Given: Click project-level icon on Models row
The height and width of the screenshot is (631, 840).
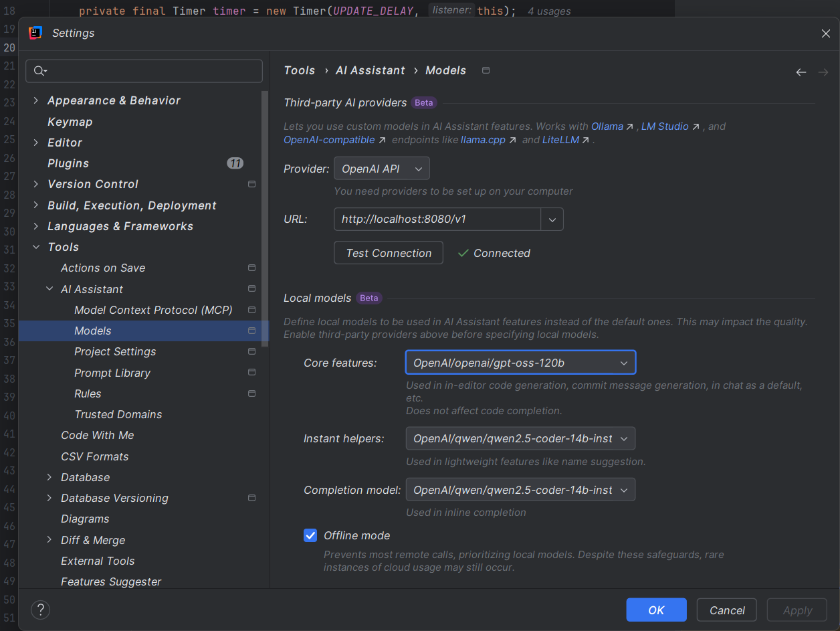Looking at the screenshot, I should click(252, 331).
